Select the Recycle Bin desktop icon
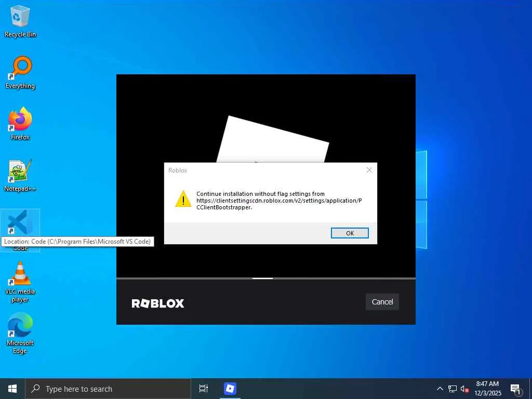This screenshot has height=399, width=532. click(20, 21)
